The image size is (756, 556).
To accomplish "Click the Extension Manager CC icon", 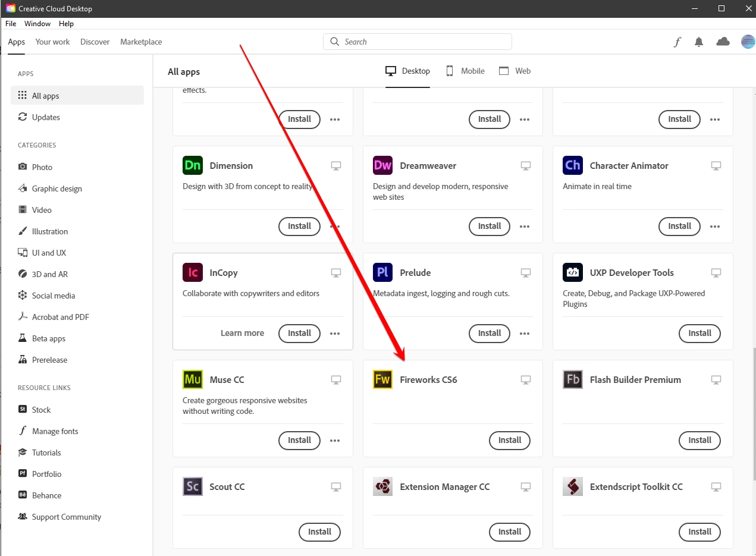I will [x=382, y=486].
